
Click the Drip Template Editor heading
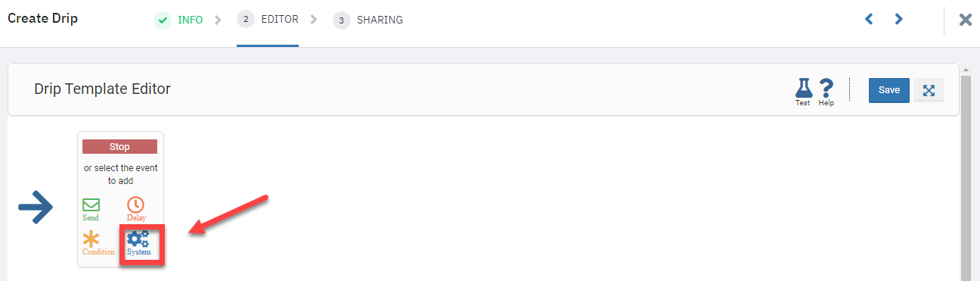point(102,89)
